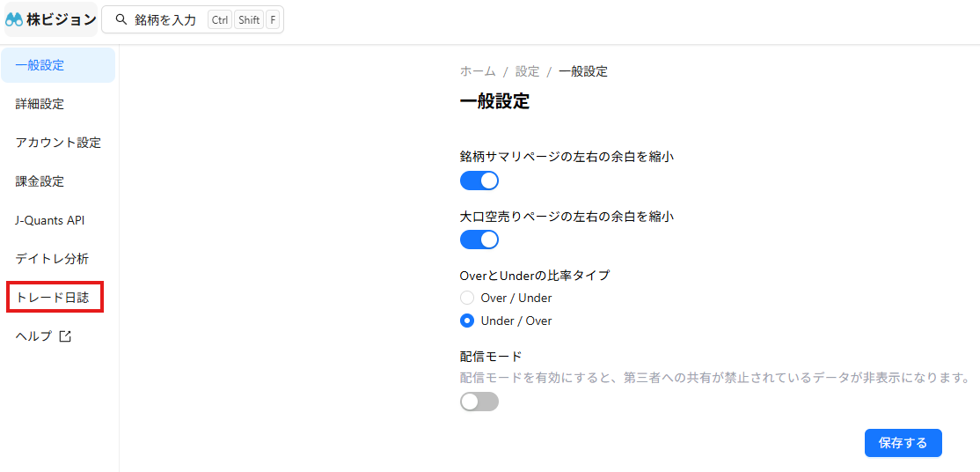The height and width of the screenshot is (472, 980).
Task: Open トレード日誌 in the sidebar
Action: tap(55, 298)
